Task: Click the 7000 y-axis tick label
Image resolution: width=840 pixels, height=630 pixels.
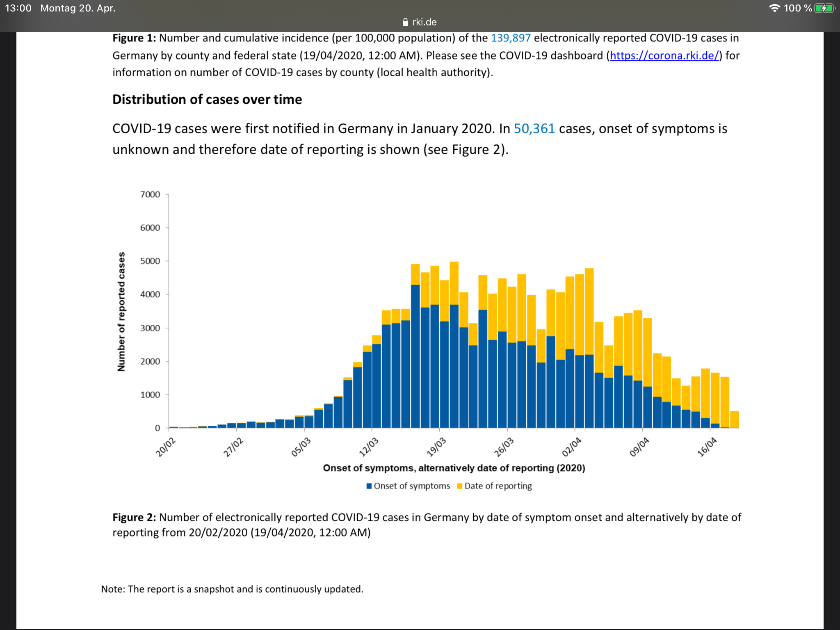Action: click(150, 194)
